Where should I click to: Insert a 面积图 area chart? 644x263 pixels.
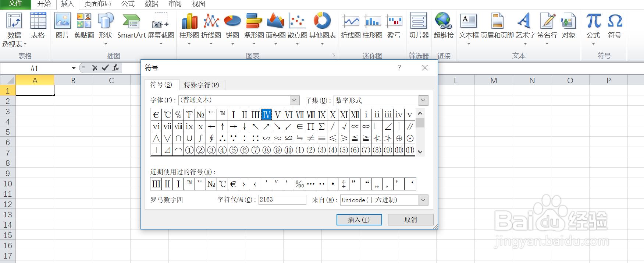click(x=275, y=21)
